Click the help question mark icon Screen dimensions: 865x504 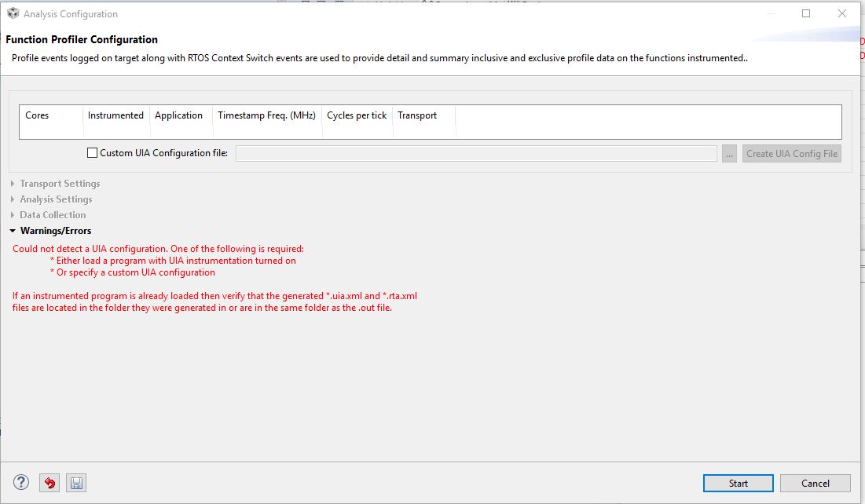[x=21, y=483]
